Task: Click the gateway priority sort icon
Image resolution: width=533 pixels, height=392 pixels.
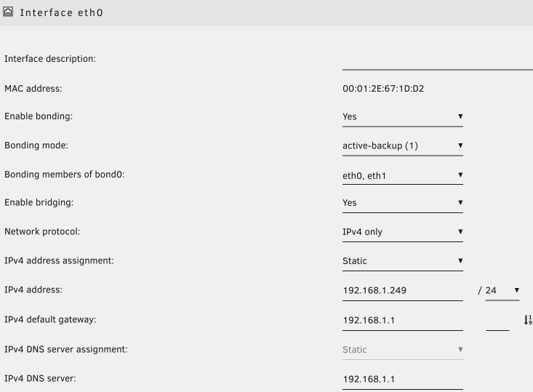Action: pyautogui.click(x=527, y=320)
